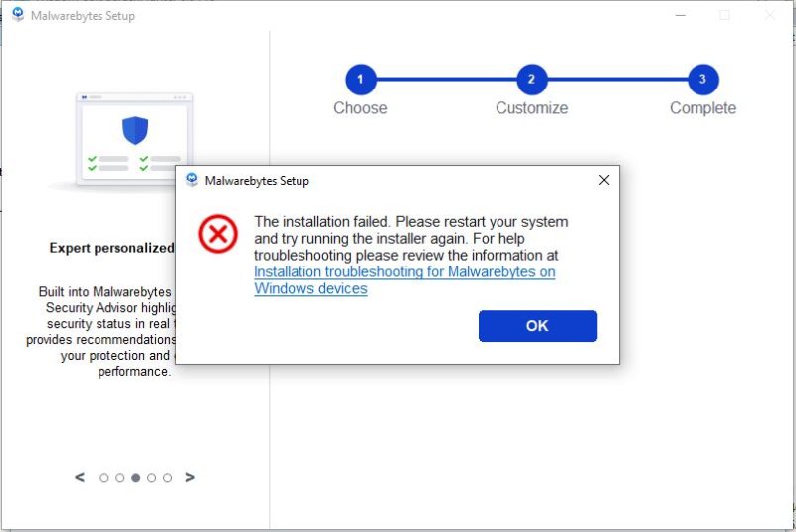Select the fourth carousel dot
Image resolution: width=796 pixels, height=532 pixels.
click(151, 478)
